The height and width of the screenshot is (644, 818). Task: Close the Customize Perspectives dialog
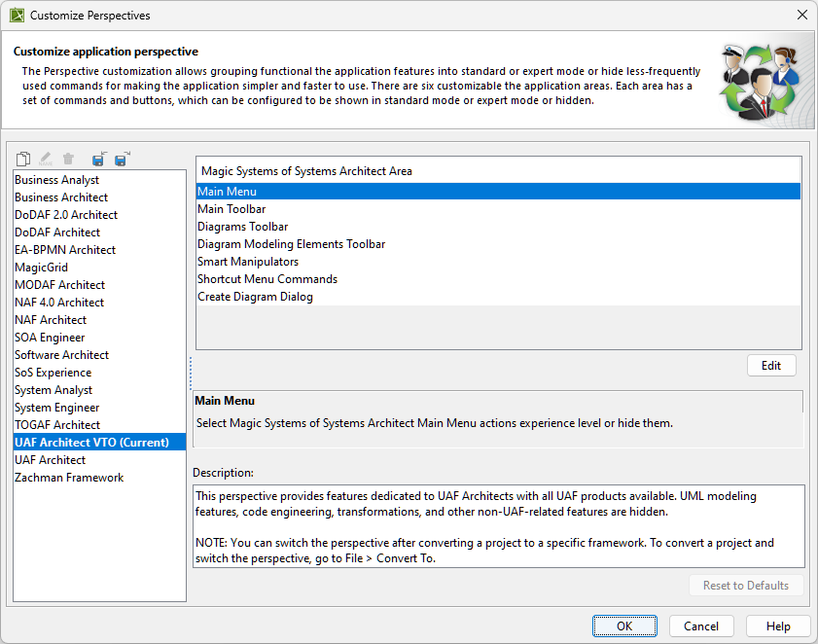802,15
